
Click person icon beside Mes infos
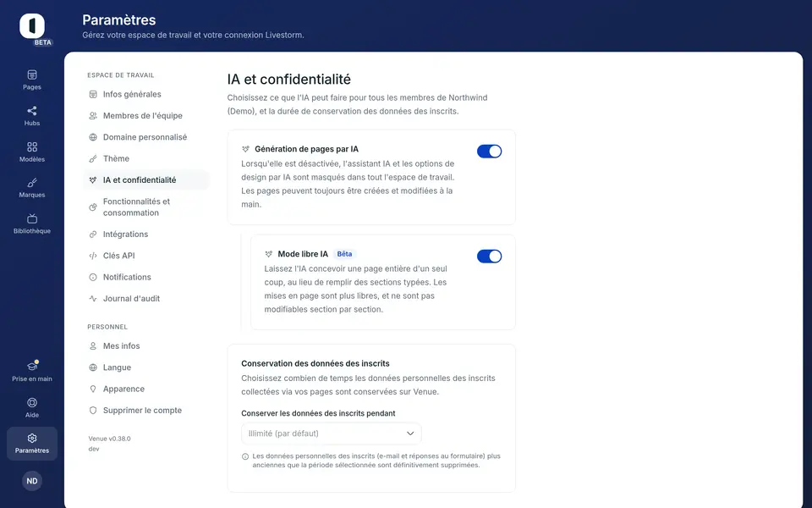[x=93, y=345]
